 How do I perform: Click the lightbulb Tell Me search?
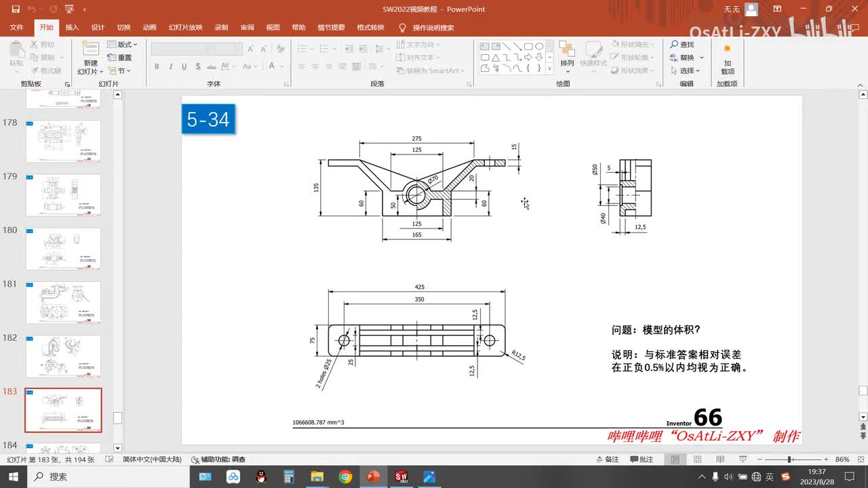pos(402,28)
